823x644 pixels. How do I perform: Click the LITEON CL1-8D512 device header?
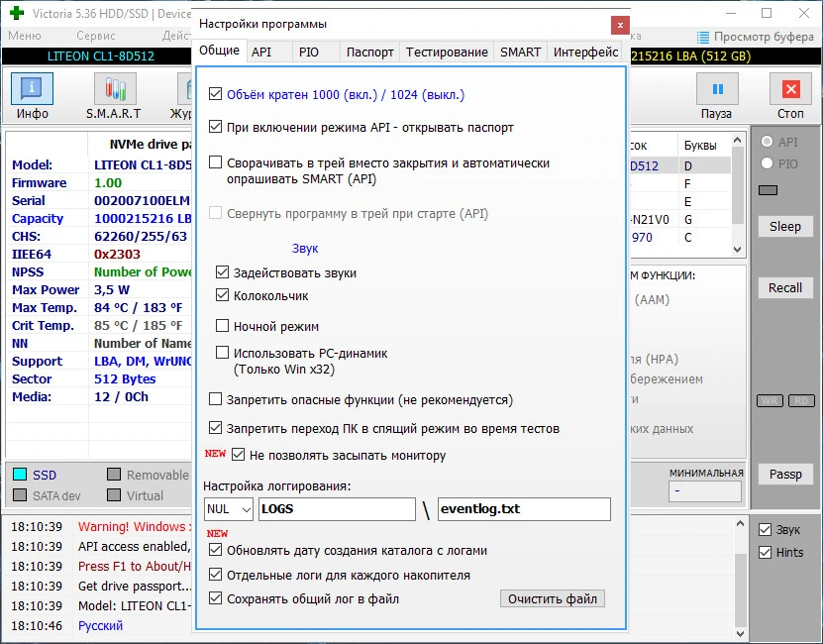click(x=101, y=56)
